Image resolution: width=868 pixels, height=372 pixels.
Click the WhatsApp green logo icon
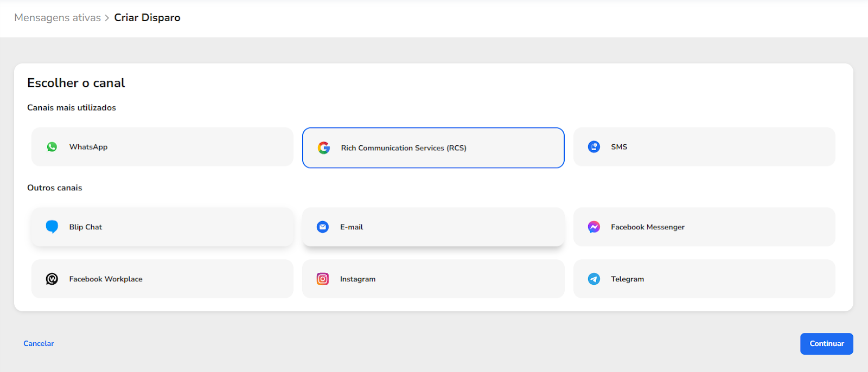tap(52, 147)
